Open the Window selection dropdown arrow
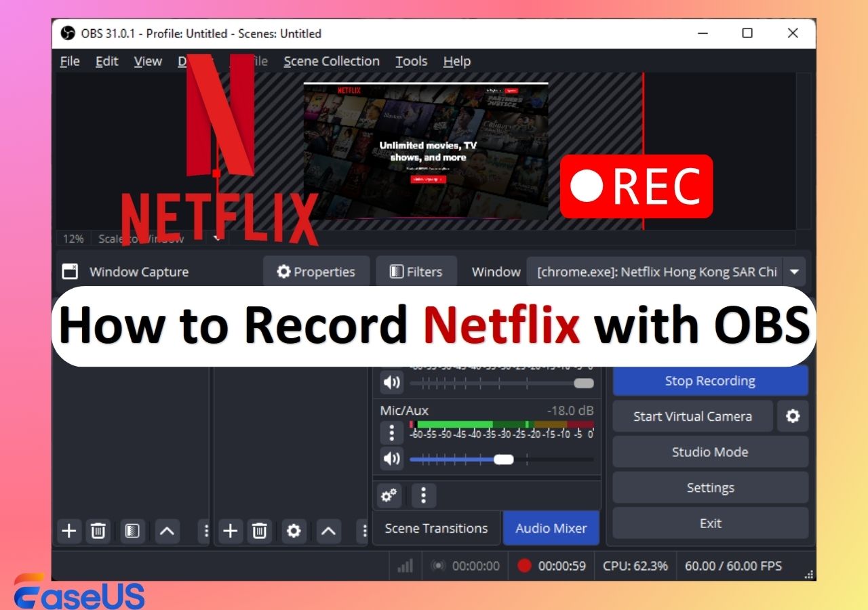This screenshot has height=610, width=868. [794, 272]
